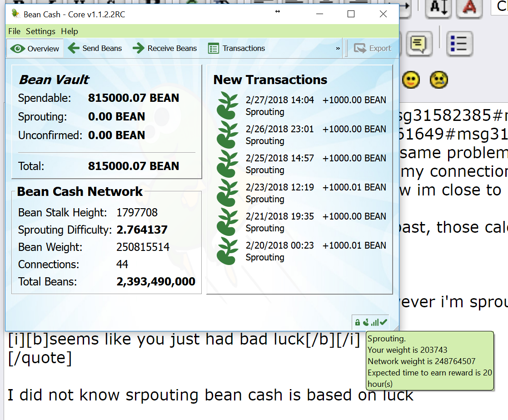508x420 pixels.
Task: Click font size icon in forum editor
Action: 438,7
